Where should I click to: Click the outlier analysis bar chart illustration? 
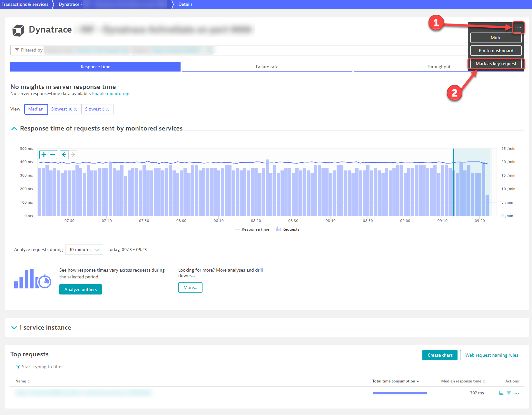[33, 279]
